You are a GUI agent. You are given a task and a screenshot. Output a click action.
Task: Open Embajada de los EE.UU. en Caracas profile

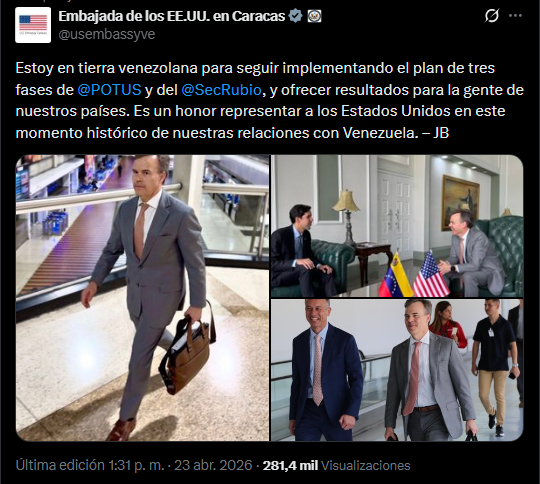pos(172,16)
